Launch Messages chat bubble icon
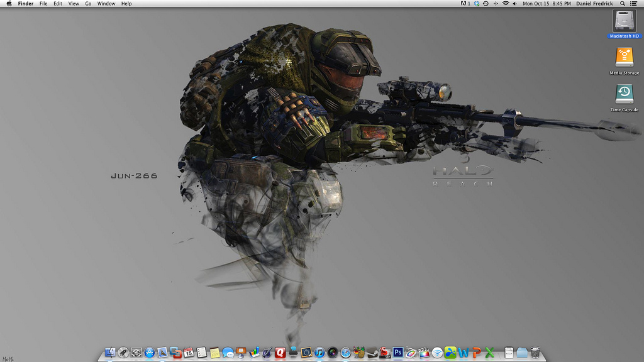 [x=228, y=352]
